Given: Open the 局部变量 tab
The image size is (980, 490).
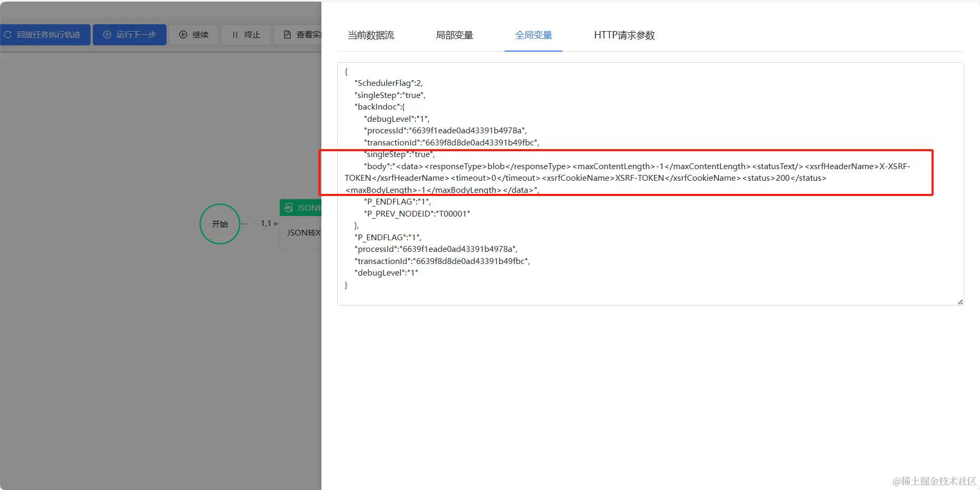Looking at the screenshot, I should pyautogui.click(x=455, y=35).
